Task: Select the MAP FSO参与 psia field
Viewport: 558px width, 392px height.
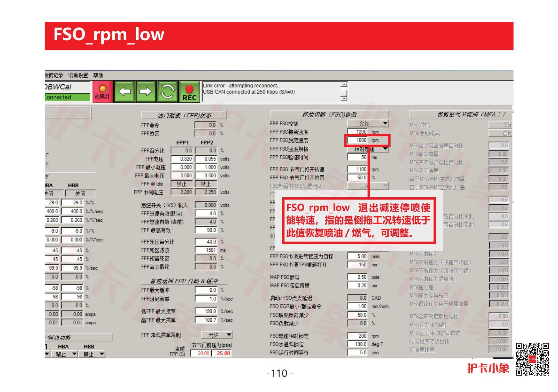Action: click(358, 277)
